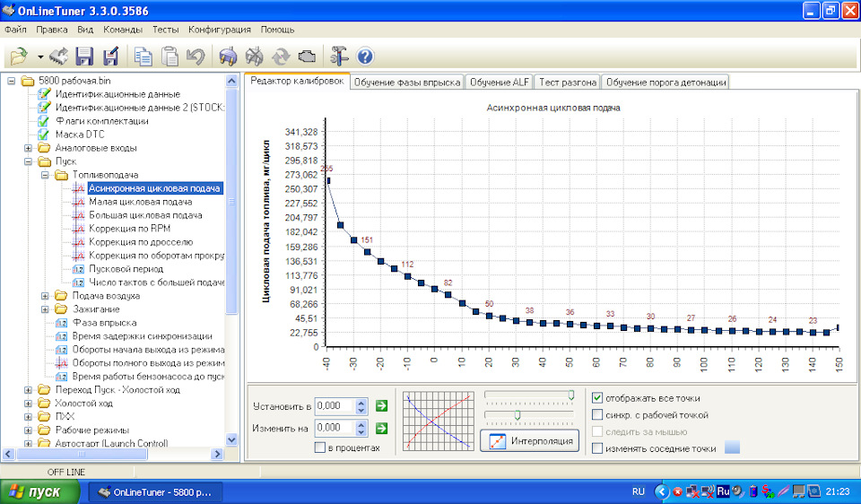Click the engine icon in toolbar
This screenshot has height=504, width=861.
(306, 56)
